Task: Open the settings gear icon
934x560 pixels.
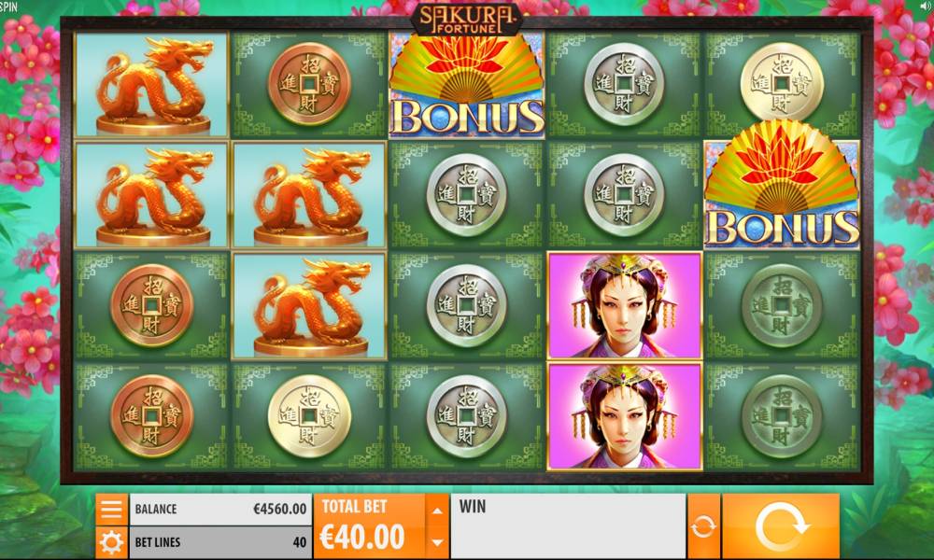Action: pyautogui.click(x=111, y=542)
